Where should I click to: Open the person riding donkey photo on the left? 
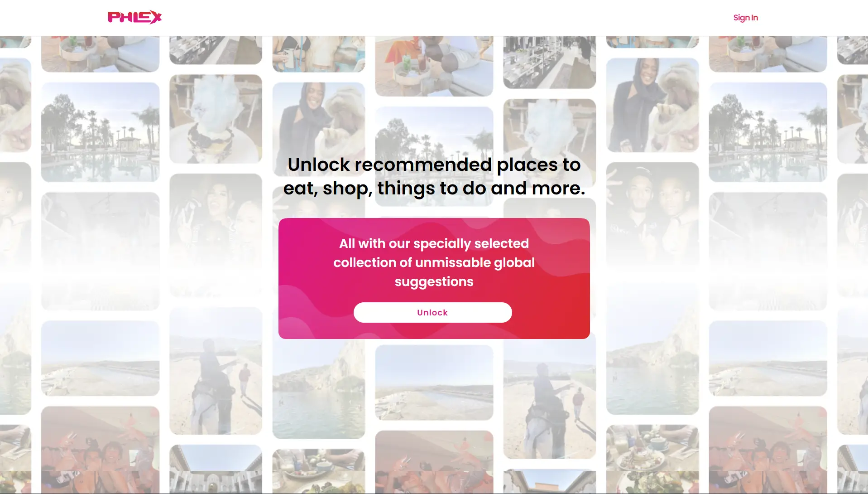point(216,371)
